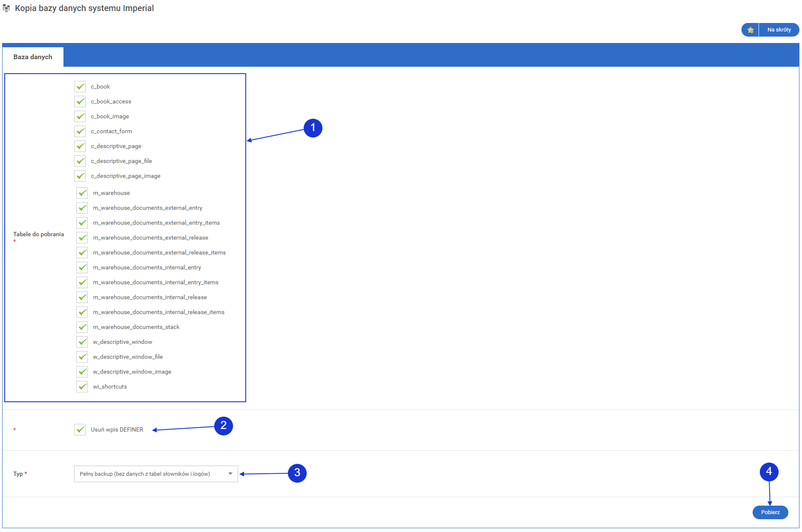Click the annotation marker number 1
This screenshot has height=532, width=802.
313,128
